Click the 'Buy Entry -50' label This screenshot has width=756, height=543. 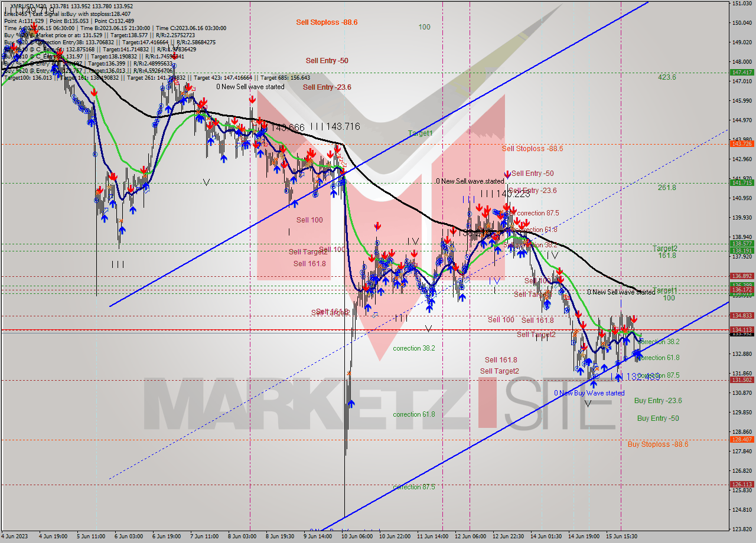tap(658, 418)
